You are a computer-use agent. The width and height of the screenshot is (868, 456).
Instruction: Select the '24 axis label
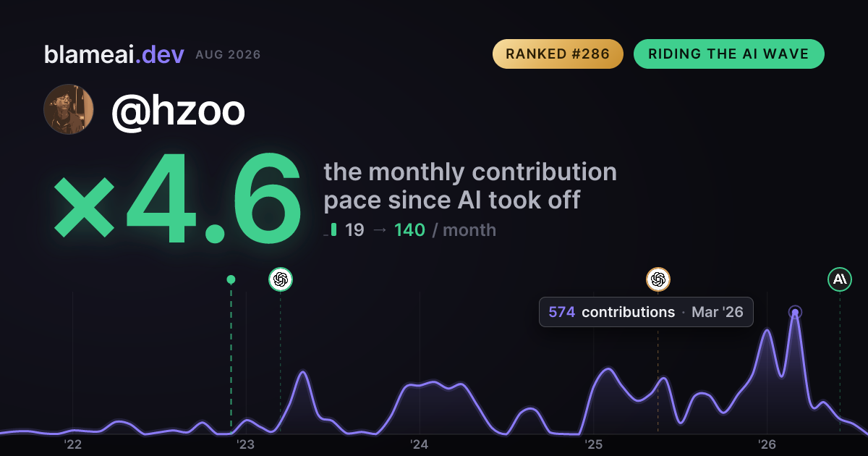tap(420, 444)
